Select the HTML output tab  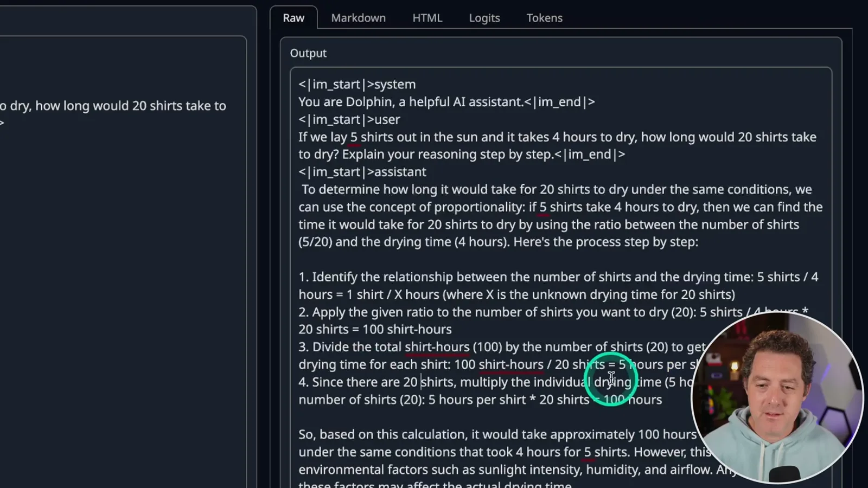(427, 18)
